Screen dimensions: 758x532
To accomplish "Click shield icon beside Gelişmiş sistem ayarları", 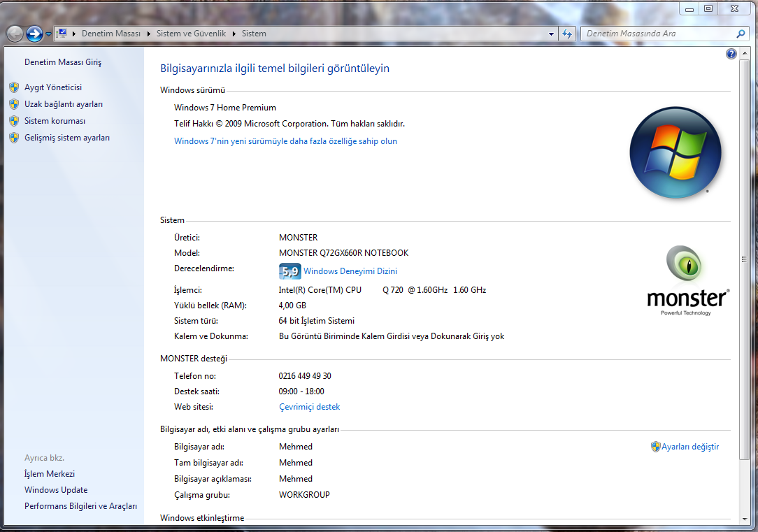I will [14, 138].
